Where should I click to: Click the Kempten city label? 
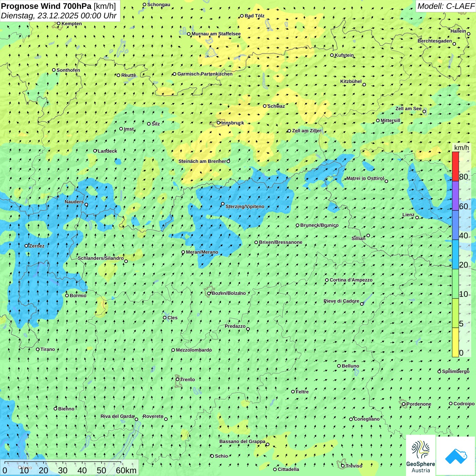[x=71, y=23]
